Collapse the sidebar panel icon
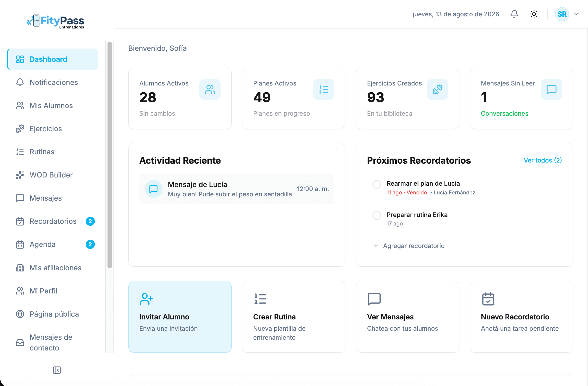 57,370
